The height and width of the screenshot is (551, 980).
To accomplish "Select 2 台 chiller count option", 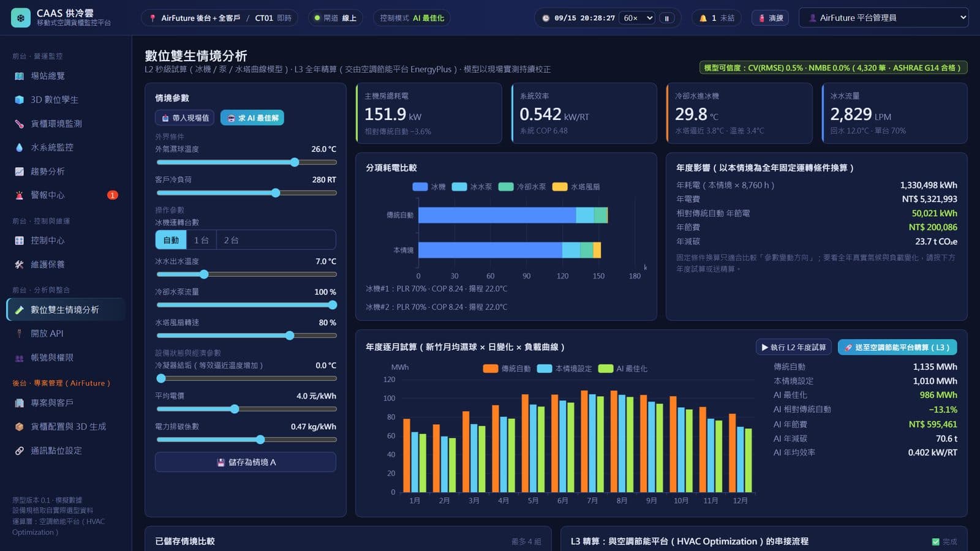I will pyautogui.click(x=231, y=240).
